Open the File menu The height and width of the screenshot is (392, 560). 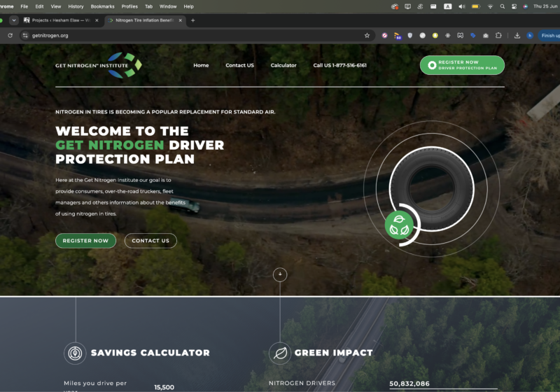tap(24, 6)
